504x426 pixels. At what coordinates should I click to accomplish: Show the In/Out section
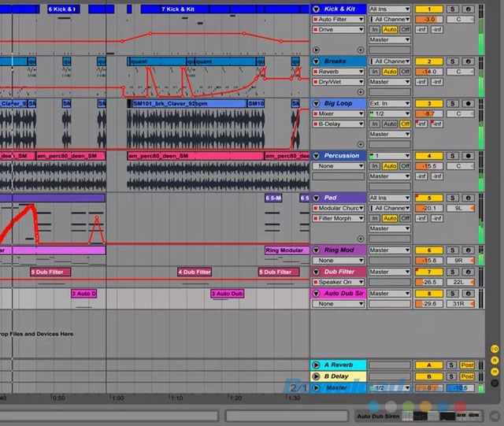[x=495, y=348]
